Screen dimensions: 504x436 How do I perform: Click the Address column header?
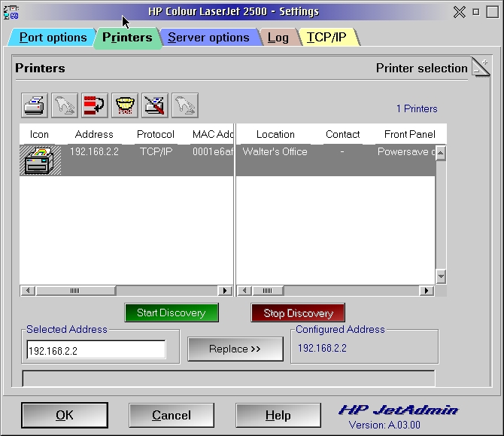(x=94, y=134)
